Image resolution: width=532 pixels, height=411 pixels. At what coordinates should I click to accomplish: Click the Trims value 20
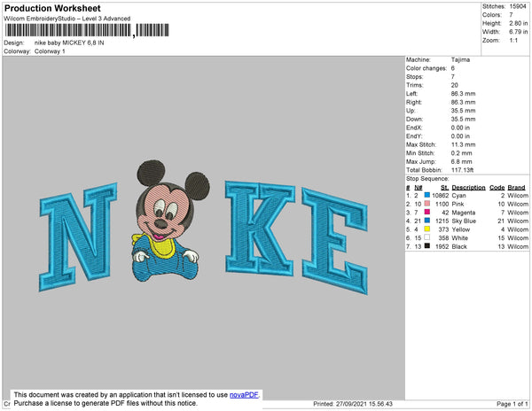pyautogui.click(x=455, y=85)
